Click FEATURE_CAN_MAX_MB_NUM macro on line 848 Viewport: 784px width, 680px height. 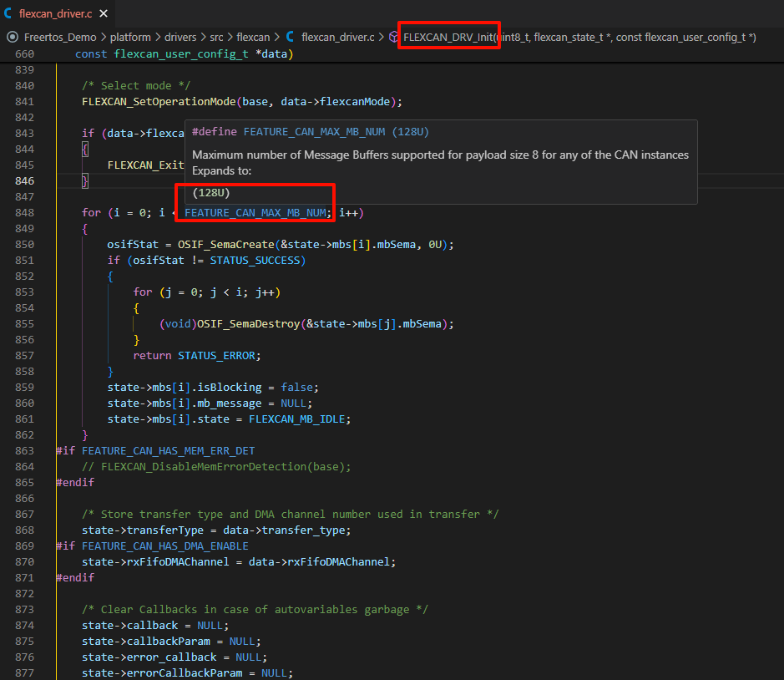(255, 213)
